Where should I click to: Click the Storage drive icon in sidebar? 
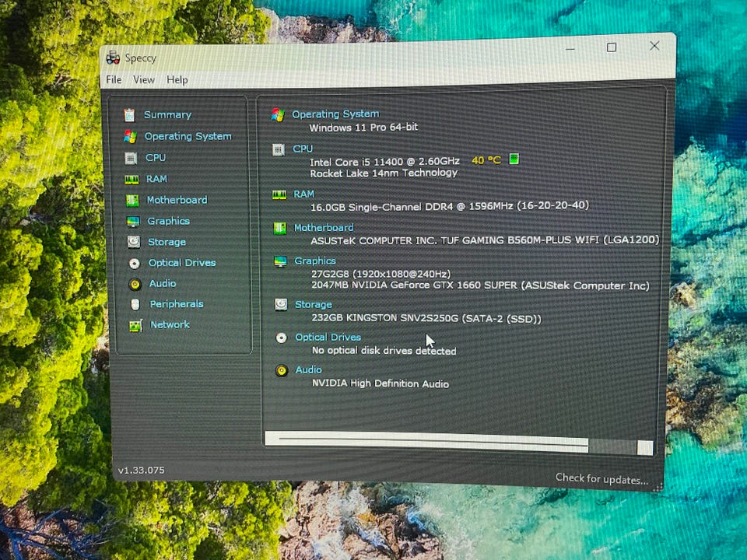pos(134,242)
